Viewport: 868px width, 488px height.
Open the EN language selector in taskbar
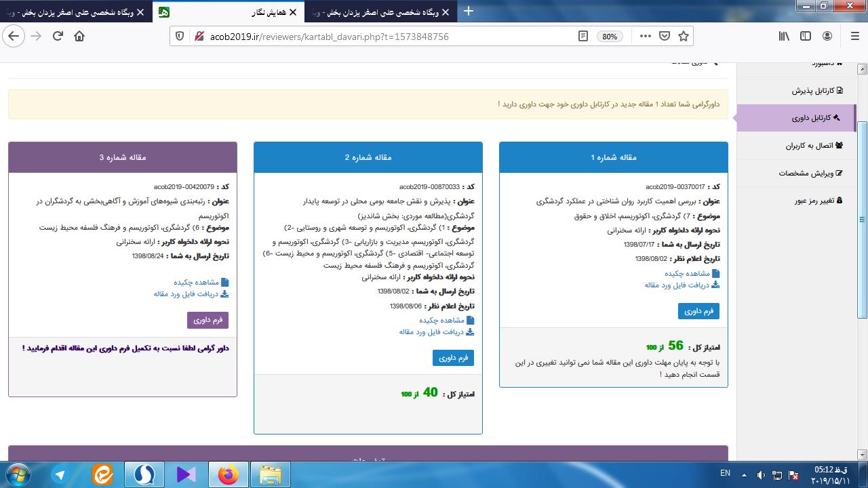(x=724, y=474)
